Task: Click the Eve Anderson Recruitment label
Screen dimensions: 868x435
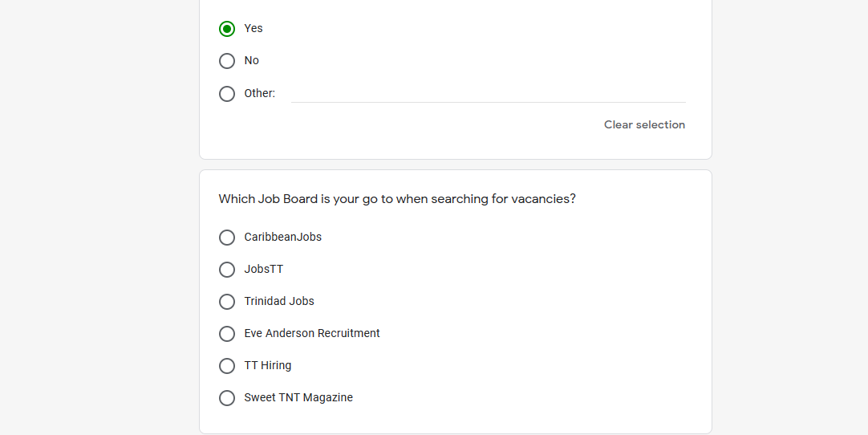Action: point(312,334)
